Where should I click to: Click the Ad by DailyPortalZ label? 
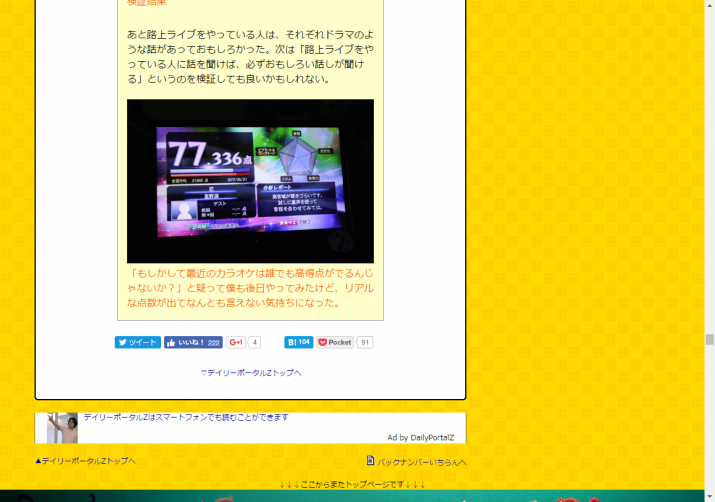(420, 437)
